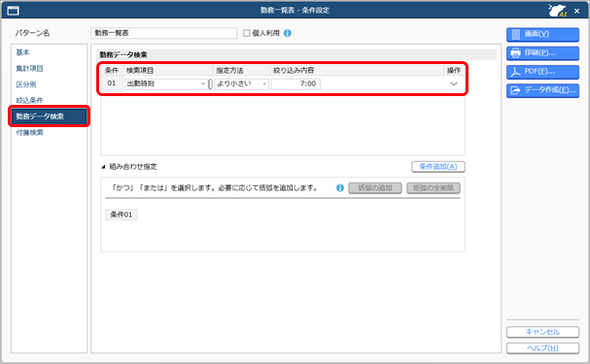Click info icon beside 括弧の追加 button
This screenshot has height=364, width=590.
[x=340, y=187]
